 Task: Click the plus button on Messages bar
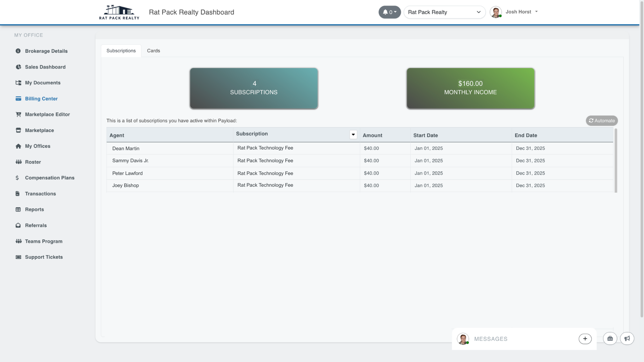[x=585, y=339]
